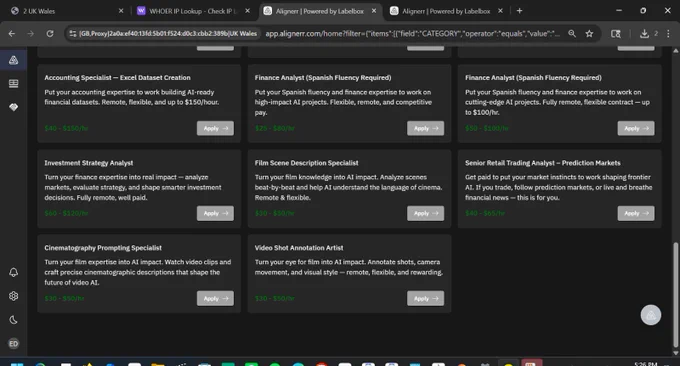
Task: Click 'Cinematography Prompting Specialist' title
Action: (x=103, y=248)
